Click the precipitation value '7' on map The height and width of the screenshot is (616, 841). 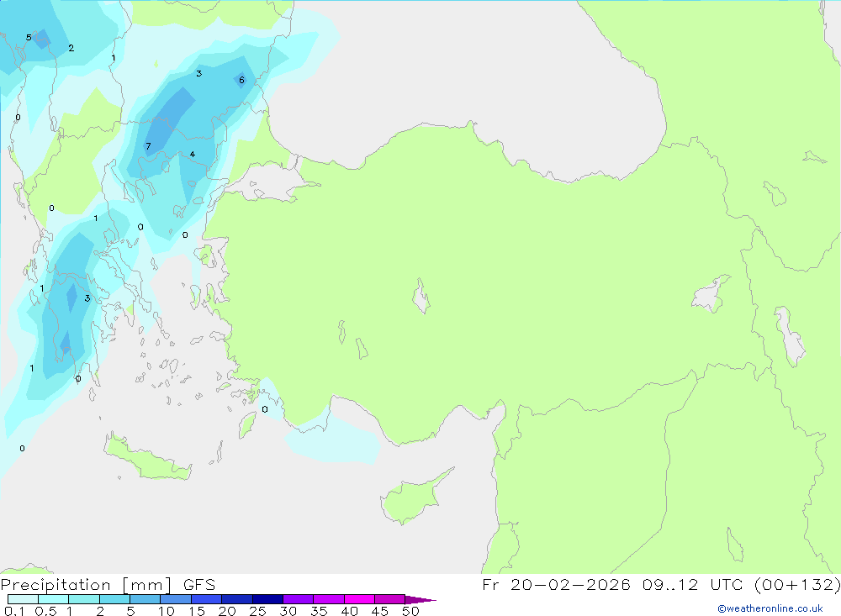click(149, 146)
